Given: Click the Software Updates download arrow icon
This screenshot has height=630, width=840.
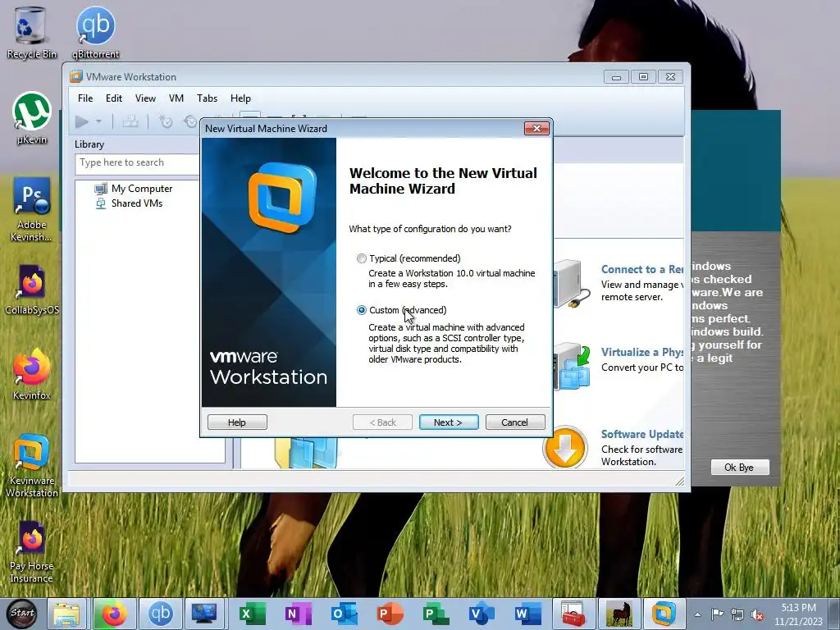Looking at the screenshot, I should (x=564, y=447).
